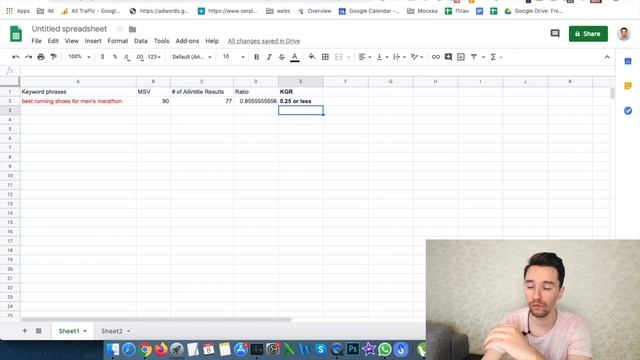Open the zoom 100% dropdown
The height and width of the screenshot is (360, 640).
click(79, 57)
